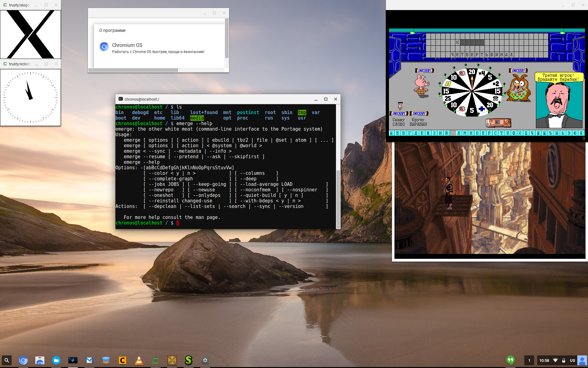Click the xlogo window X graphic
This screenshot has width=588, height=368.
(x=30, y=34)
